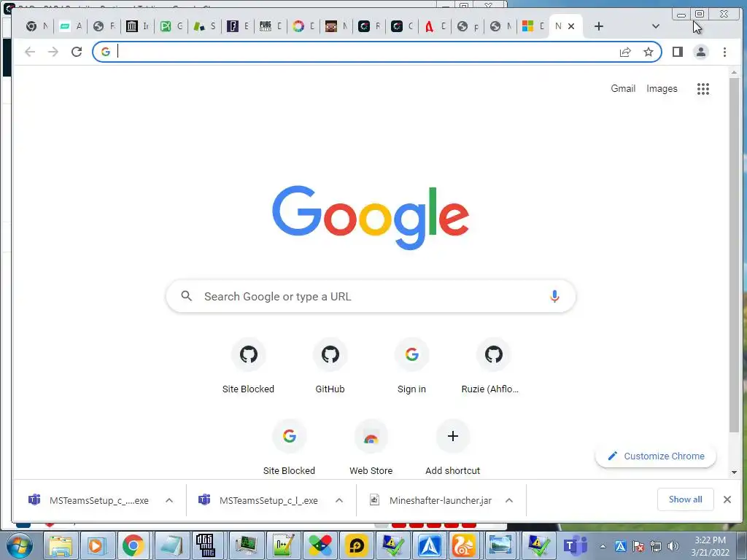This screenshot has width=747, height=560.
Task: Share this page via the share icon
Action: (x=625, y=52)
